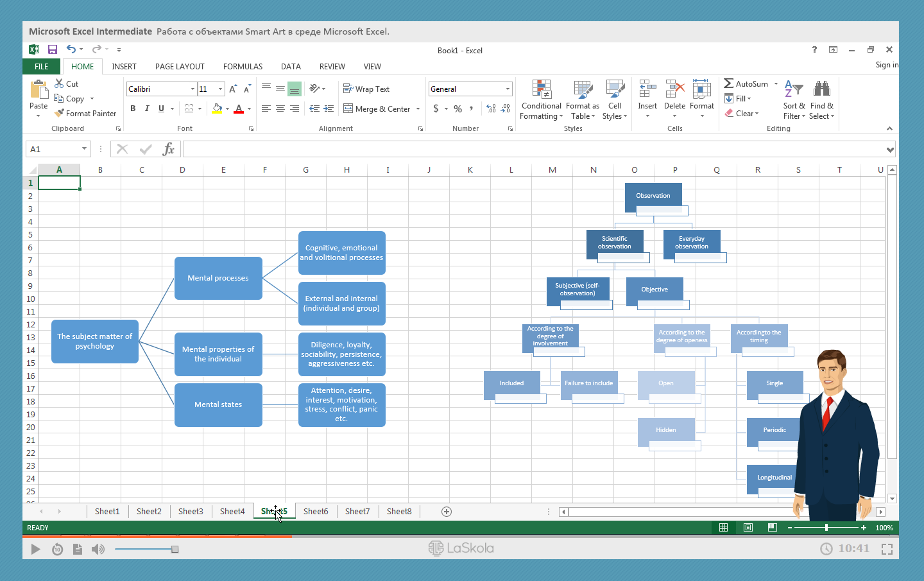Click the green FILE button
Viewport: 924px width, 581px height.
(x=42, y=67)
